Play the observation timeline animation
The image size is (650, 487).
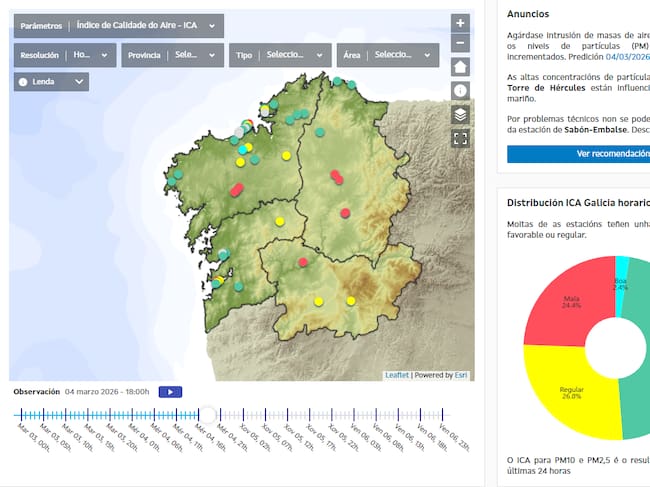pos(170,391)
